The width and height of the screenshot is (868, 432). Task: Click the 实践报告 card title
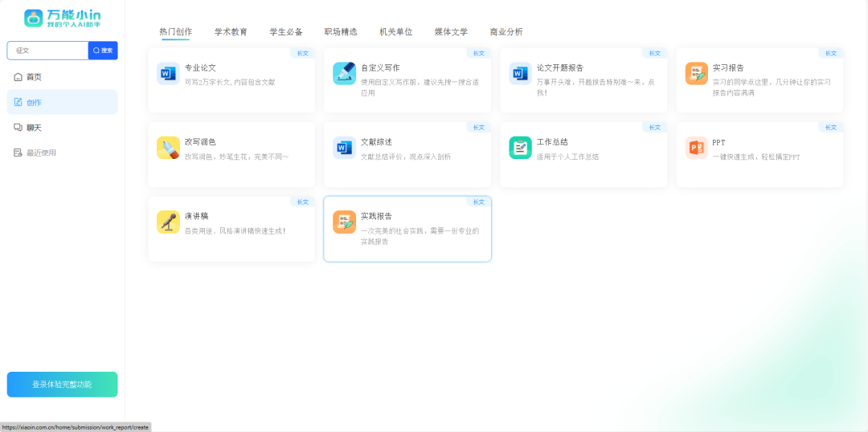pos(376,216)
